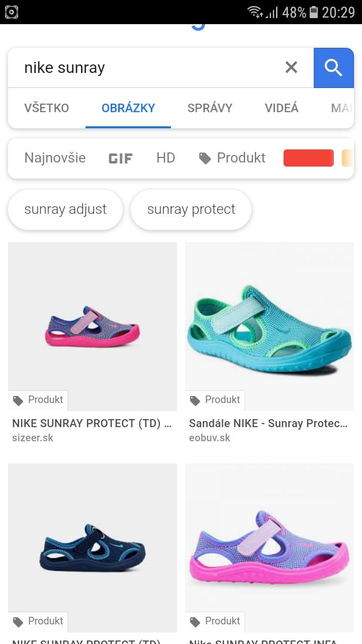Focus the nike sunray search field

point(146,67)
